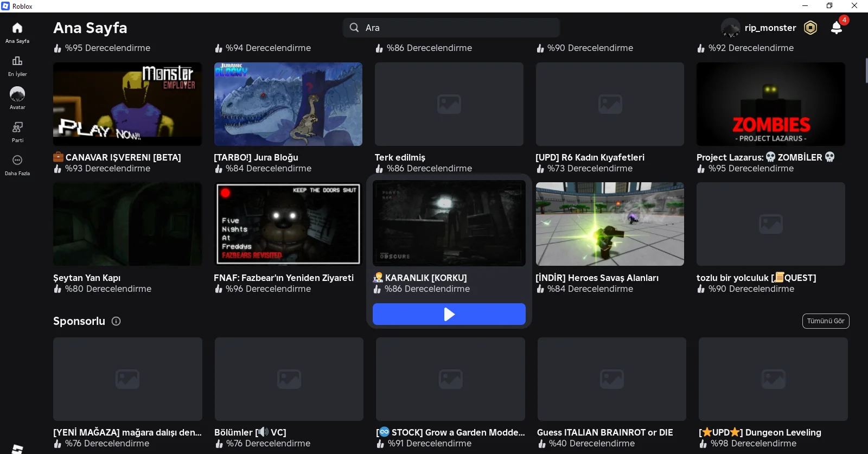Click FNAF: Fazbear'ın Yeniden Ziyareti title
868x454 pixels.
click(x=284, y=278)
